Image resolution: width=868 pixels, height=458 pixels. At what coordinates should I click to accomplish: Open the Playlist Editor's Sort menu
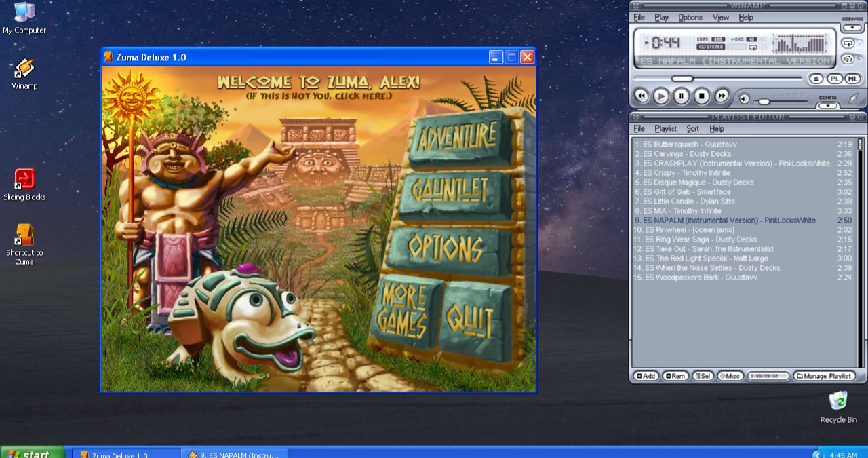[x=692, y=128]
